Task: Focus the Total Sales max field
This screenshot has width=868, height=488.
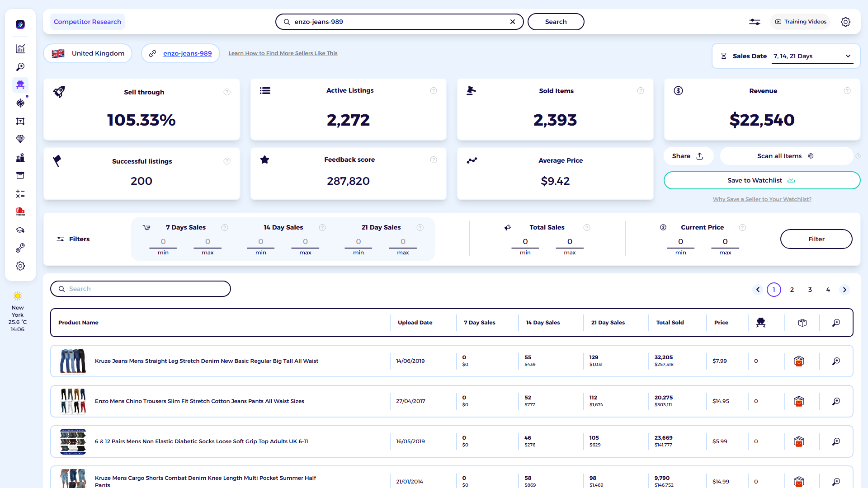Action: tap(570, 242)
